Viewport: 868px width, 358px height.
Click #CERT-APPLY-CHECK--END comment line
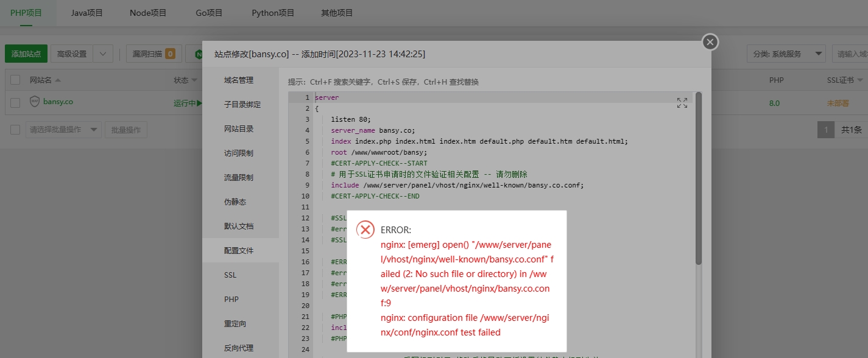pyautogui.click(x=375, y=196)
